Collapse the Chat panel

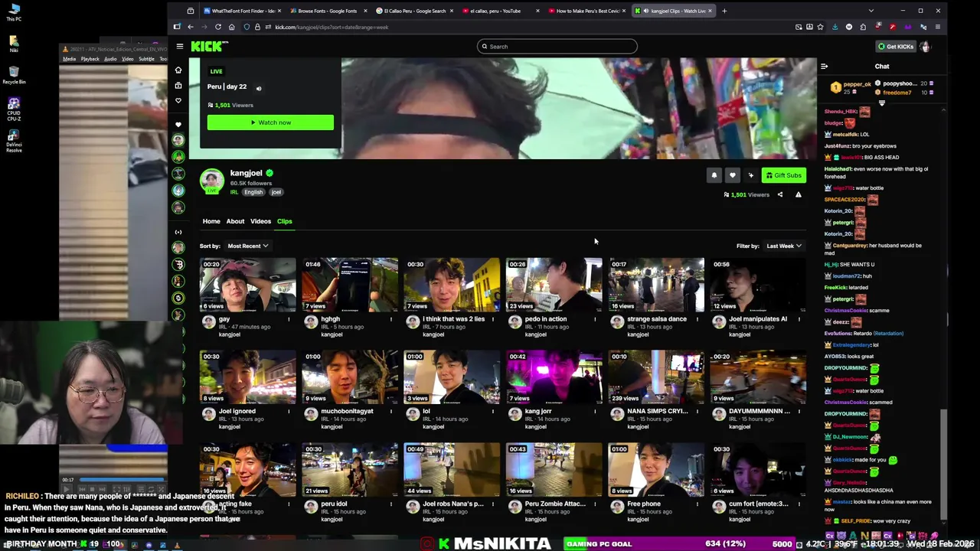[x=825, y=67]
